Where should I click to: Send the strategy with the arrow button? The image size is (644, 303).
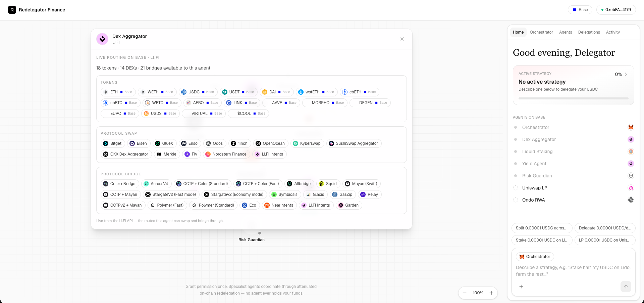(626, 287)
